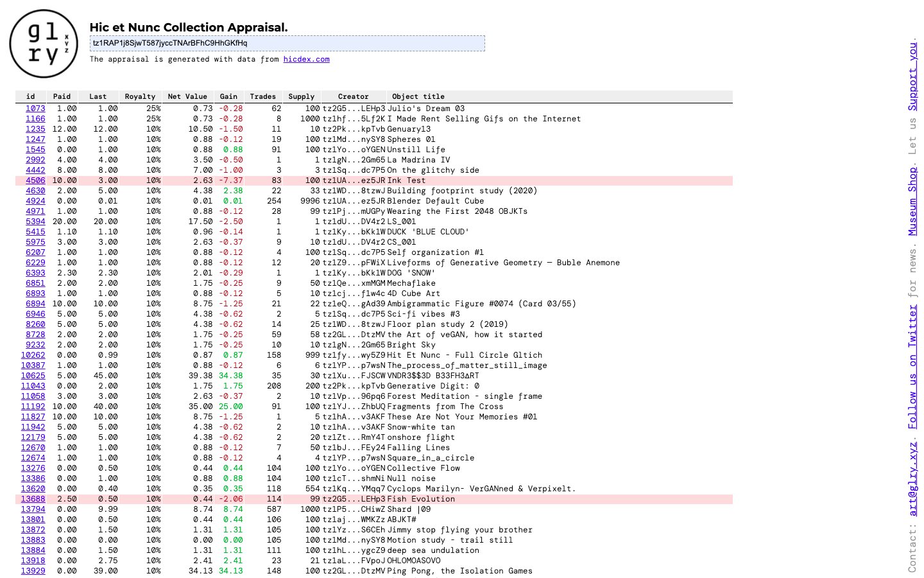Open object id 2992 link
The width and height of the screenshot is (924, 578).
pyautogui.click(x=35, y=160)
